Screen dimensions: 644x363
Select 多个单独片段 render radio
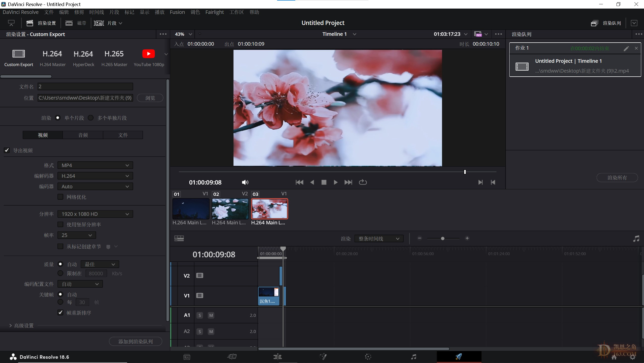91,118
